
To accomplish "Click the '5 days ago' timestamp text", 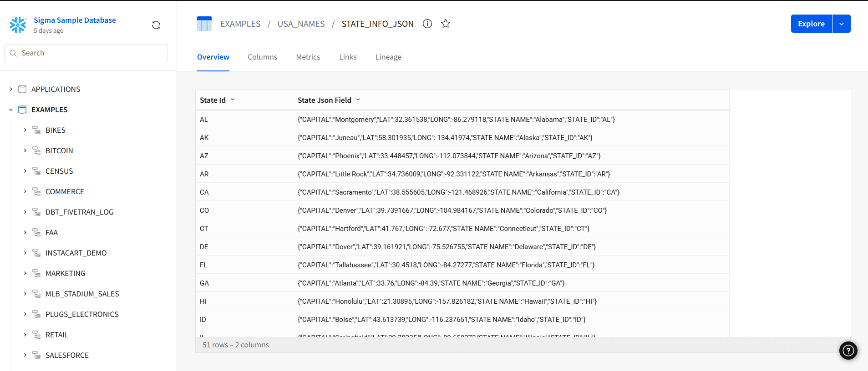I will tap(48, 30).
